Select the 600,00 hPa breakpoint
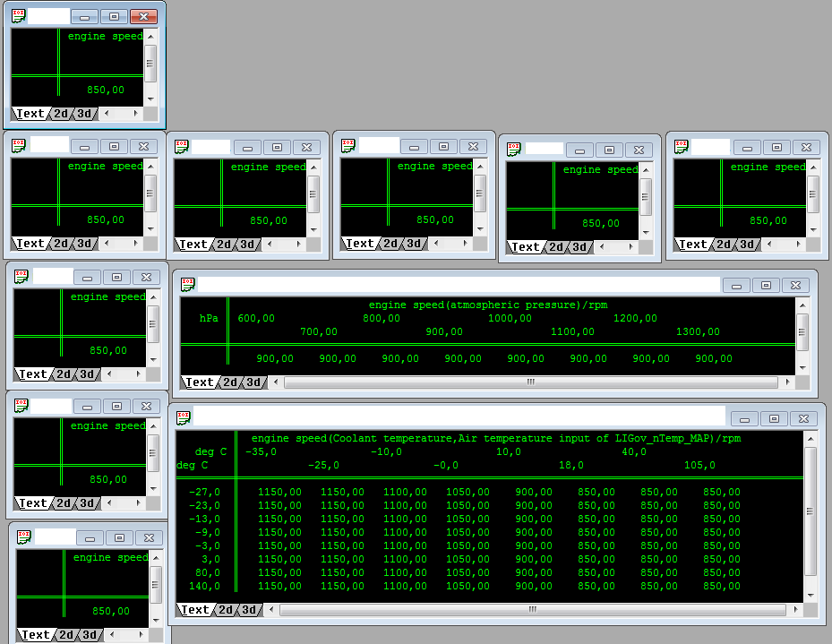The image size is (832, 644). [x=256, y=318]
